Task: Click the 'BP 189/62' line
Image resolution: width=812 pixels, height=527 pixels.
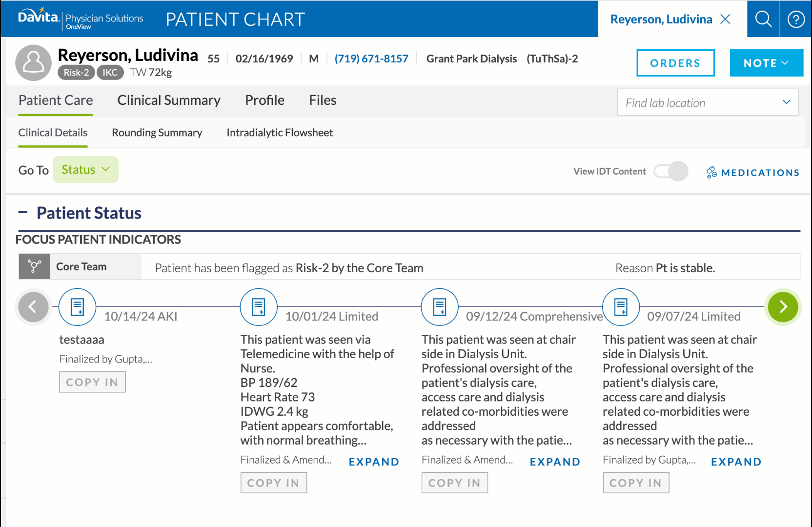Action: [269, 383]
